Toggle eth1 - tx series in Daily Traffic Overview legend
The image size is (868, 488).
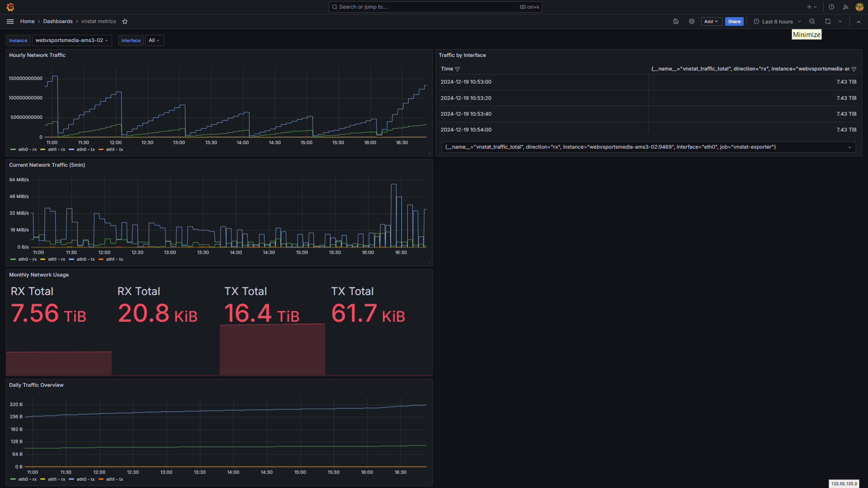(x=111, y=479)
